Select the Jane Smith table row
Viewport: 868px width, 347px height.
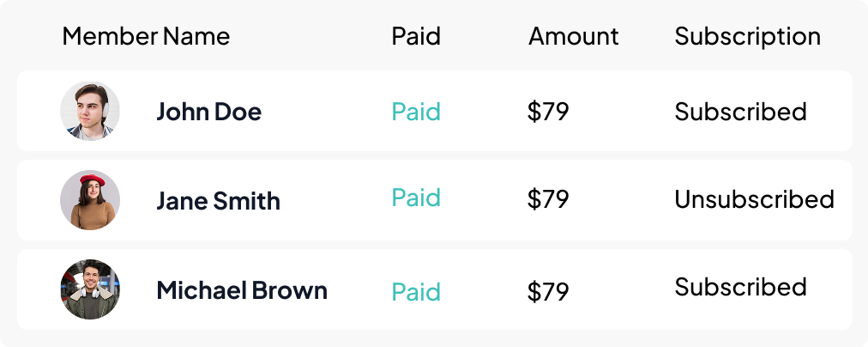point(435,200)
